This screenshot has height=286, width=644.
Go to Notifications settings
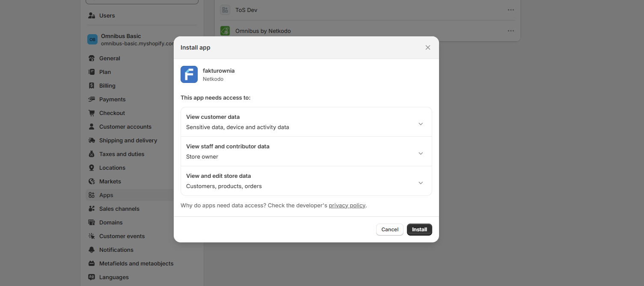tap(116, 250)
